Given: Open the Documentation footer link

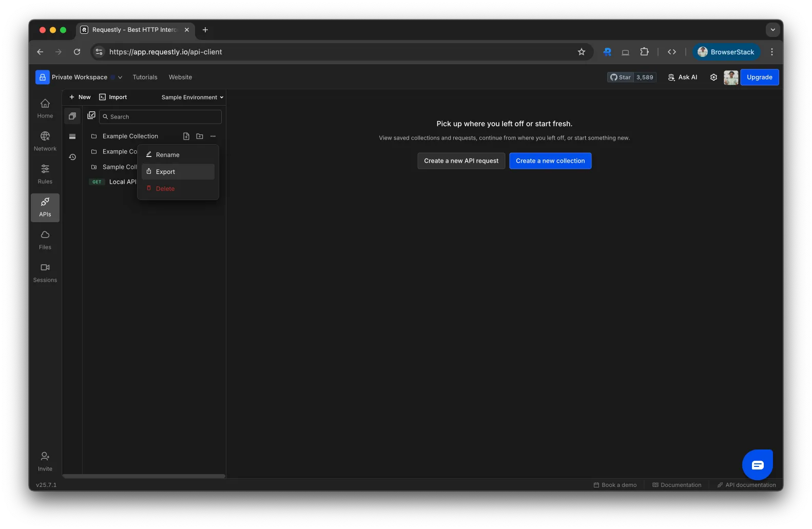Looking at the screenshot, I should (x=676, y=485).
